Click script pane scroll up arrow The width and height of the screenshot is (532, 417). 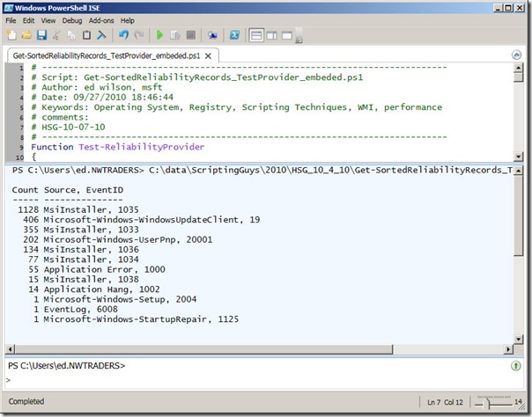pos(518,68)
